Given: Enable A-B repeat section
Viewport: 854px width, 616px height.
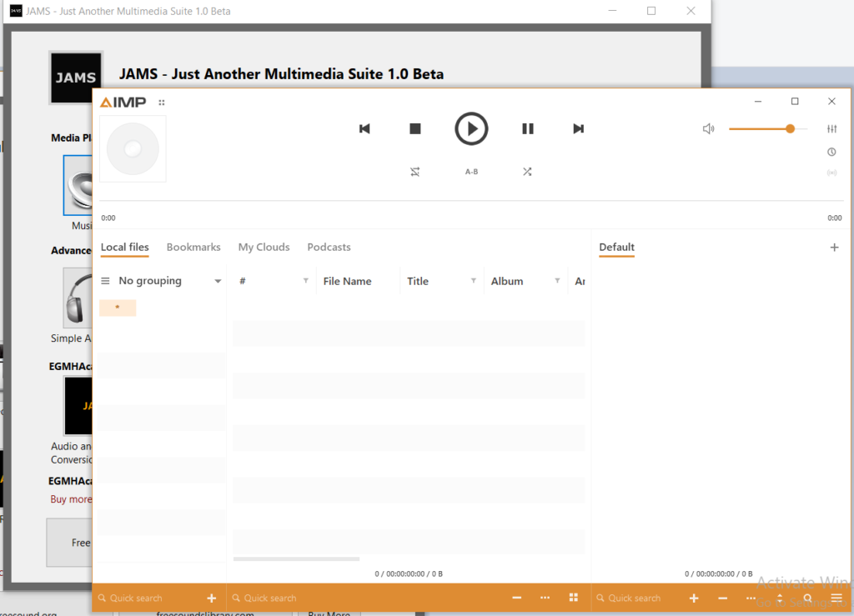Looking at the screenshot, I should [x=472, y=172].
